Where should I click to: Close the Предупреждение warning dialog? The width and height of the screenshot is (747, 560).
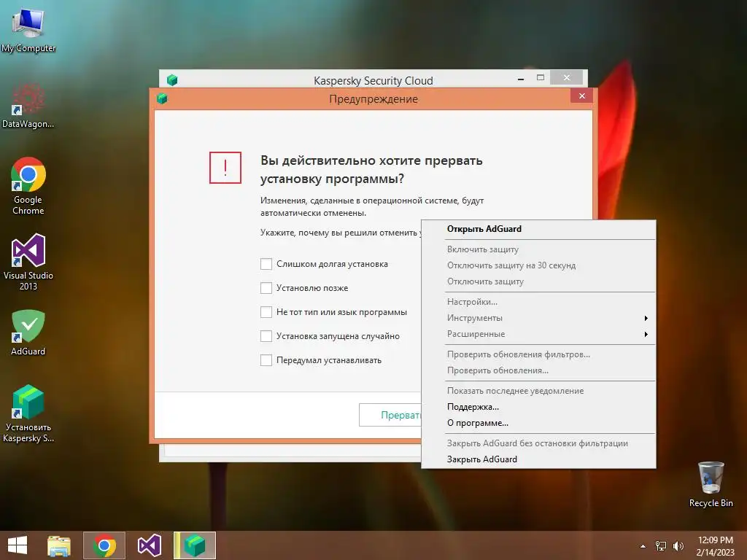click(x=581, y=96)
